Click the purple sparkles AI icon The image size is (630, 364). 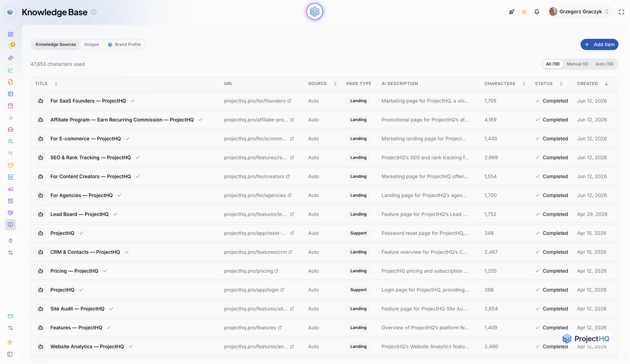point(10,58)
